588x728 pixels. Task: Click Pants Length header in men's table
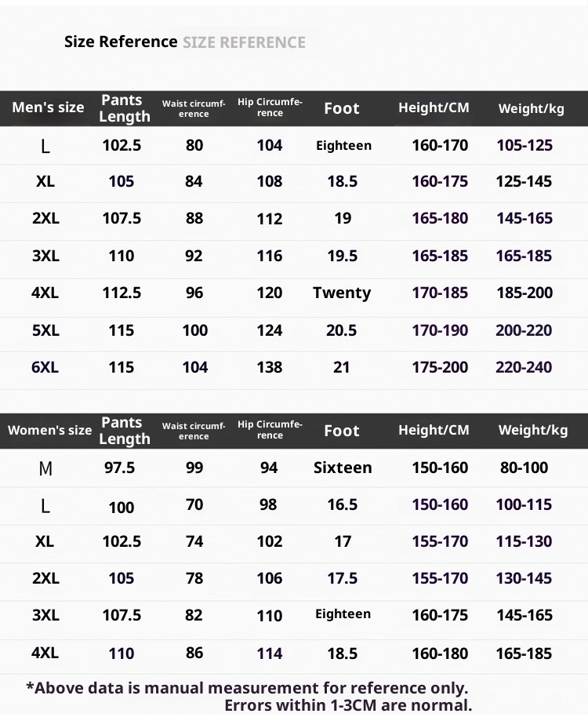pyautogui.click(x=124, y=108)
